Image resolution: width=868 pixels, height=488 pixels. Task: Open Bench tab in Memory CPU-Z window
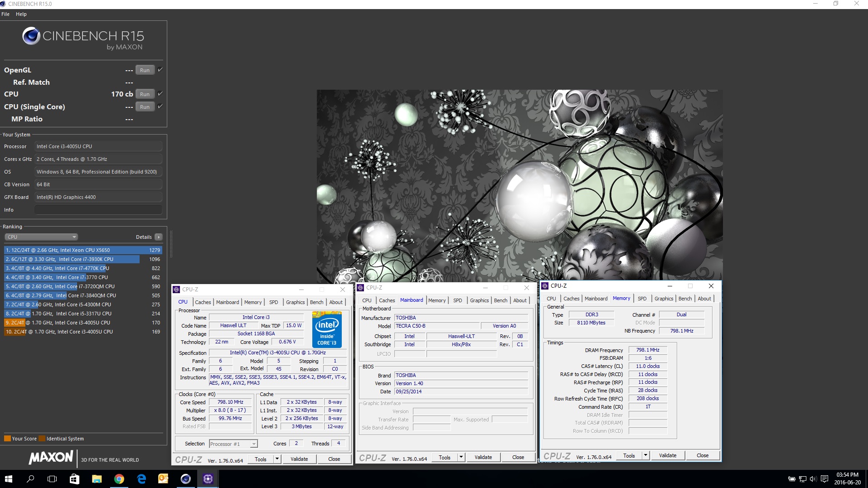coord(685,299)
